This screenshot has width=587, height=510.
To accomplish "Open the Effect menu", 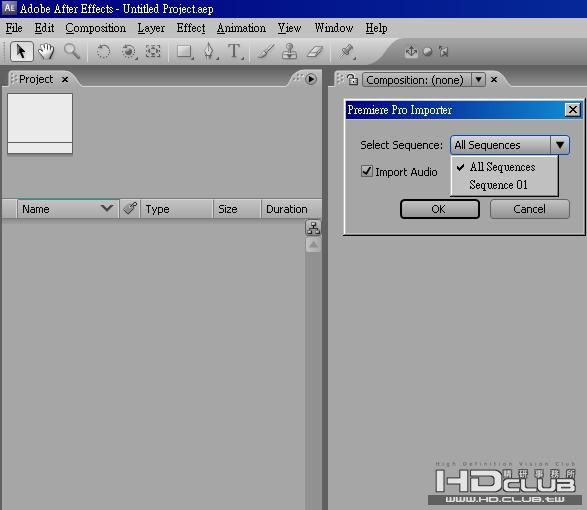I will 191,28.
